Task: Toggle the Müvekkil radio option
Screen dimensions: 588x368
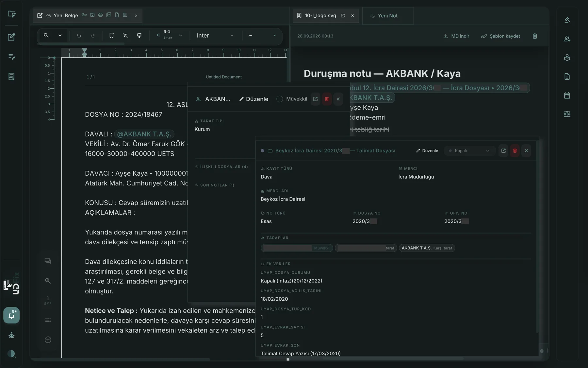Action: click(x=280, y=99)
